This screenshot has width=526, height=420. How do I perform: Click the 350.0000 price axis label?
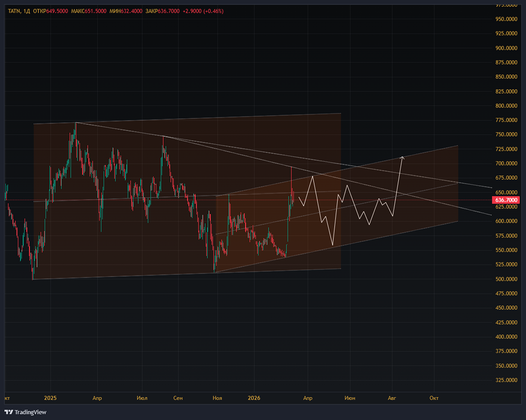tap(506, 366)
